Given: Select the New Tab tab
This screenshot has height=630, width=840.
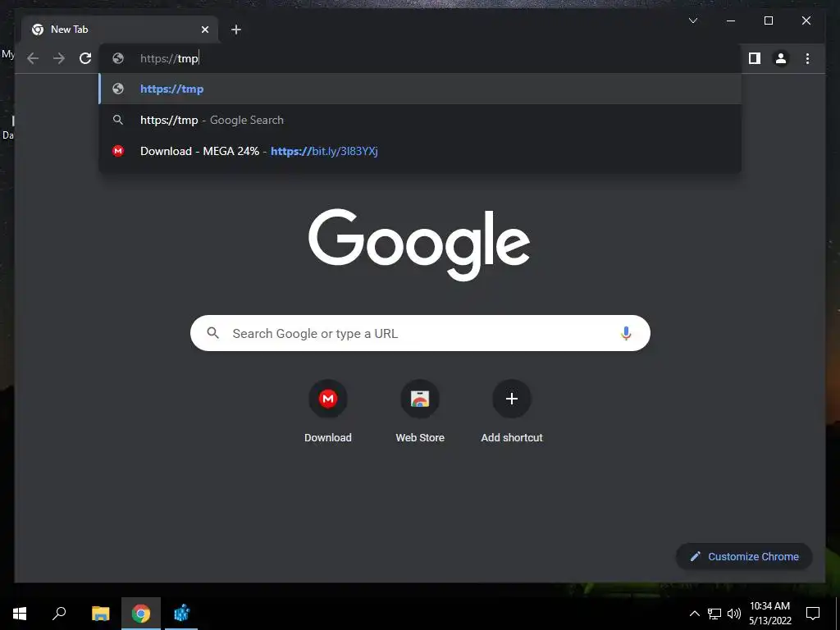Looking at the screenshot, I should click(x=120, y=30).
